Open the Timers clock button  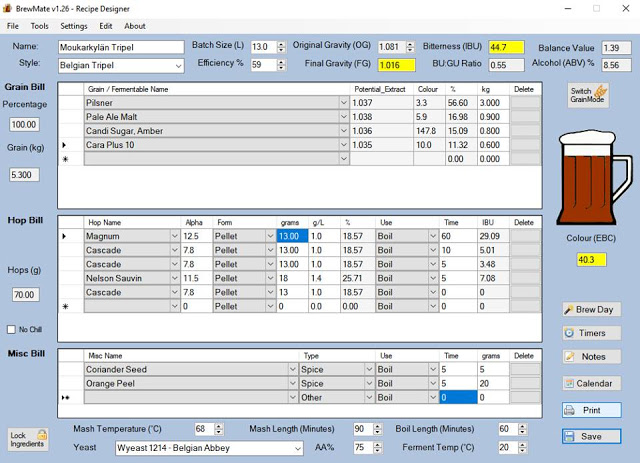coord(591,333)
